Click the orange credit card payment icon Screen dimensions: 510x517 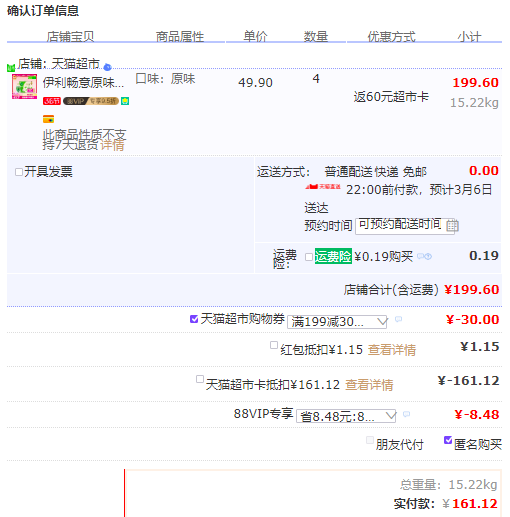coord(48,119)
